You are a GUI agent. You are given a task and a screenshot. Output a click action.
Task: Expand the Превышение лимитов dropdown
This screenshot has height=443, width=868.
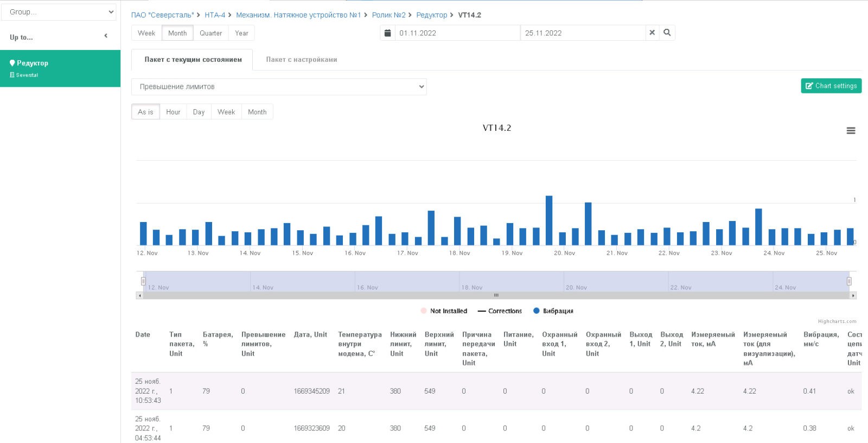click(x=279, y=87)
